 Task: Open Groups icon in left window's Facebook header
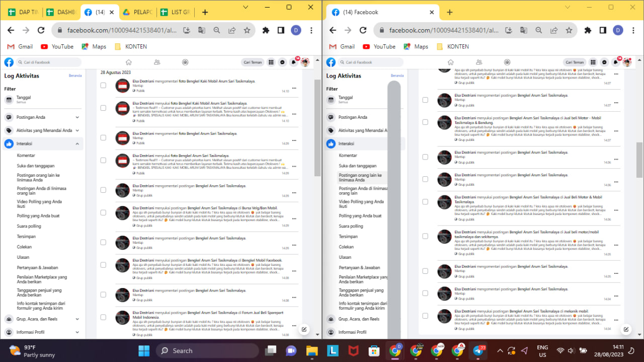[185, 62]
